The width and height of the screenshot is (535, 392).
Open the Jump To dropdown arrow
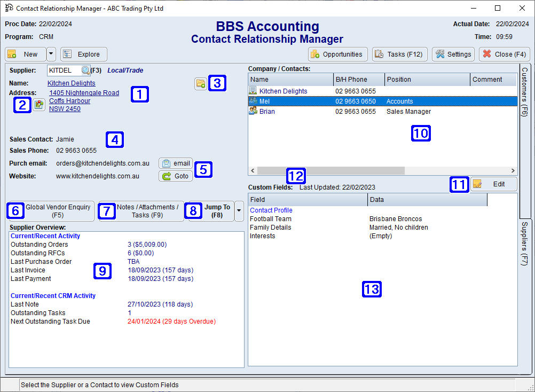pyautogui.click(x=238, y=211)
